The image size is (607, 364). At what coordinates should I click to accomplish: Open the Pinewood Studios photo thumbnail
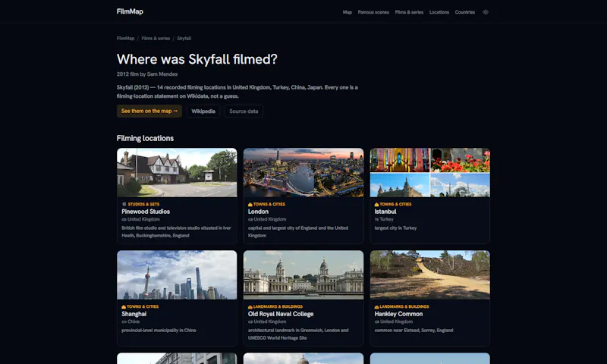pyautogui.click(x=177, y=173)
